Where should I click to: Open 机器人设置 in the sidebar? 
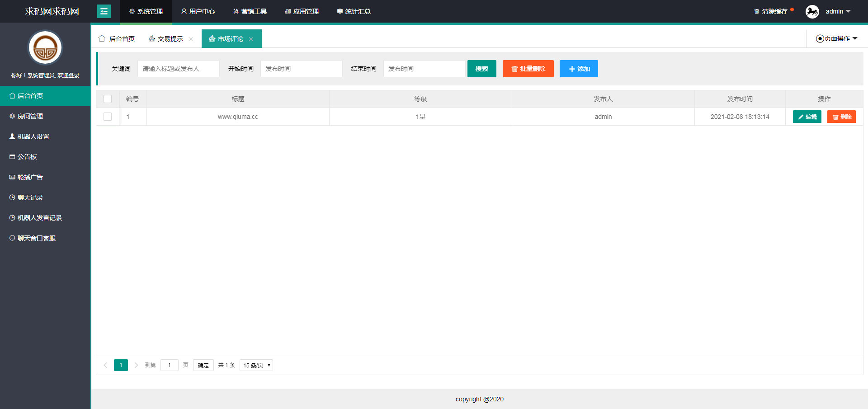tap(33, 136)
